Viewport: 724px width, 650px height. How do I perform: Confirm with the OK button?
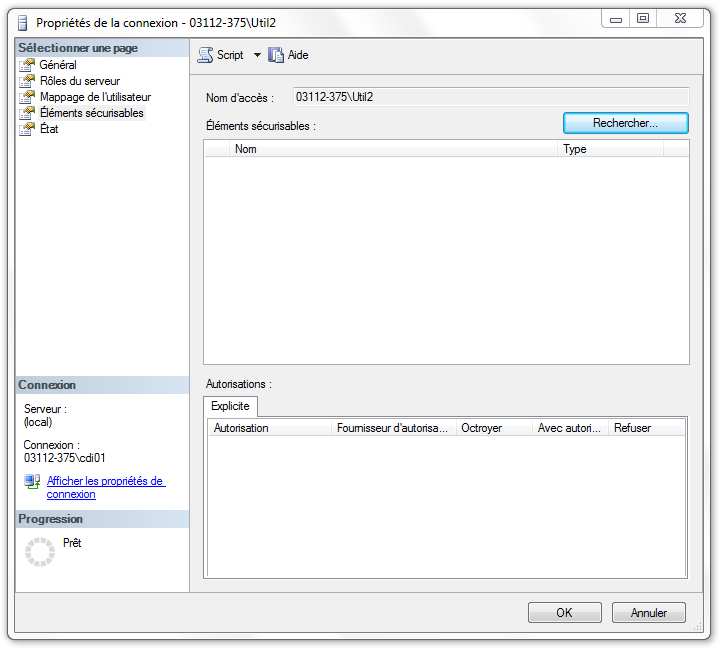tap(564, 613)
